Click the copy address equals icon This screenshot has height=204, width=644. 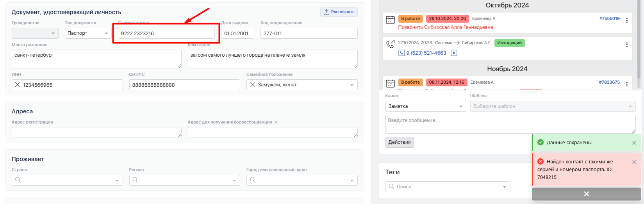[276, 122]
